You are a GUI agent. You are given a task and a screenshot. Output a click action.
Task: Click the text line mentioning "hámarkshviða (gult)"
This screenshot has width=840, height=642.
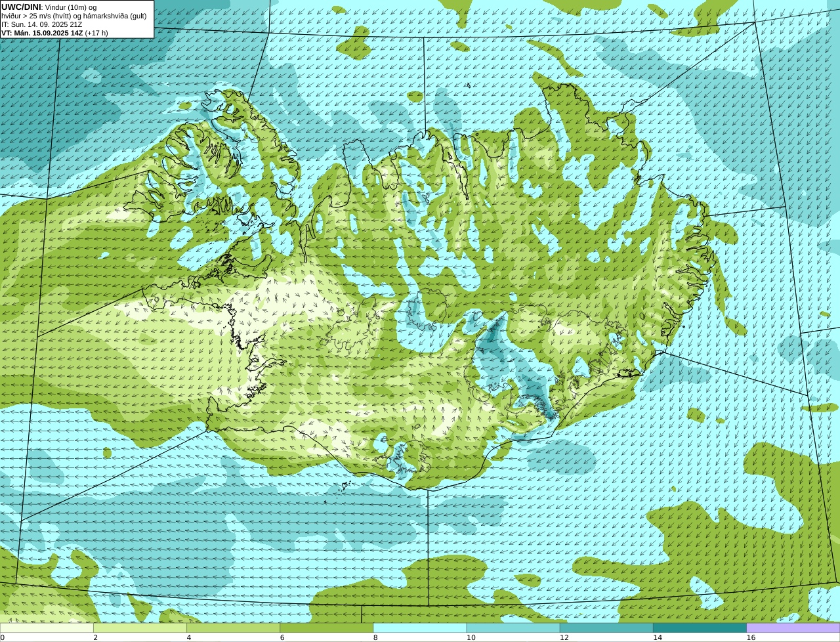click(73, 16)
